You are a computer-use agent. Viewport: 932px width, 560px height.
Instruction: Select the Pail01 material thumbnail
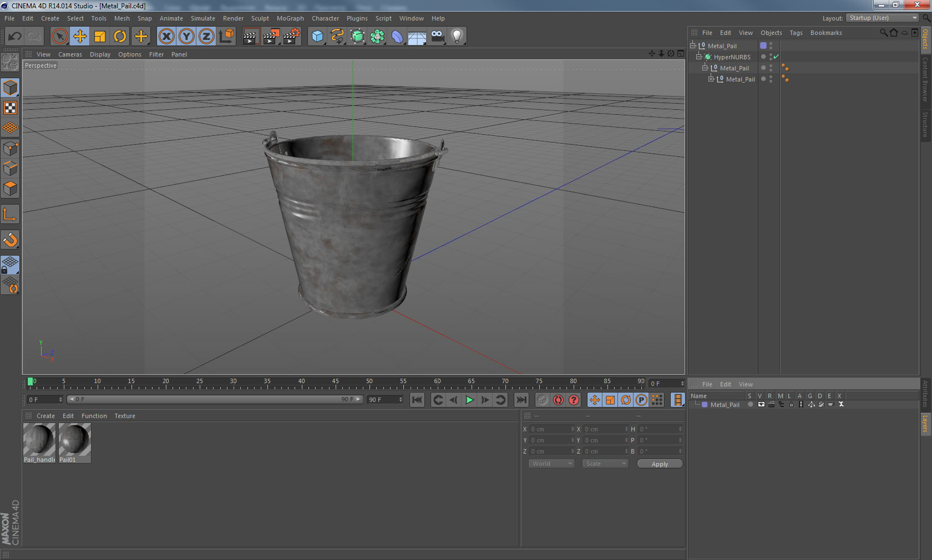pyautogui.click(x=75, y=443)
